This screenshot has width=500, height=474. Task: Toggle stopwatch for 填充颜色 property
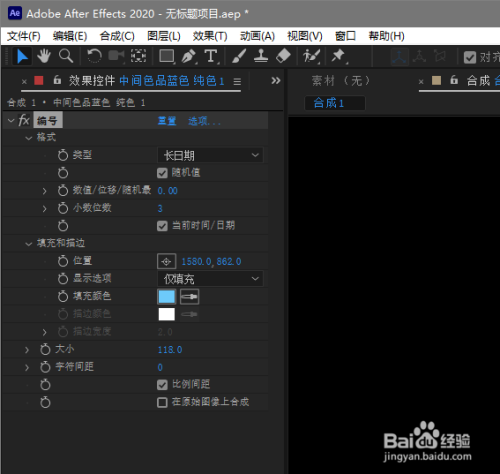click(x=63, y=296)
